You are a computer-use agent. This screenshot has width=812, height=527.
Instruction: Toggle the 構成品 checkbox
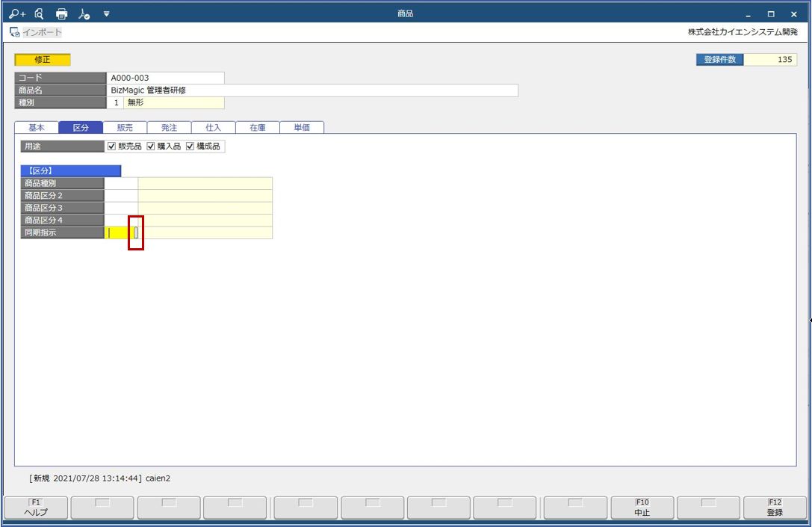point(190,146)
